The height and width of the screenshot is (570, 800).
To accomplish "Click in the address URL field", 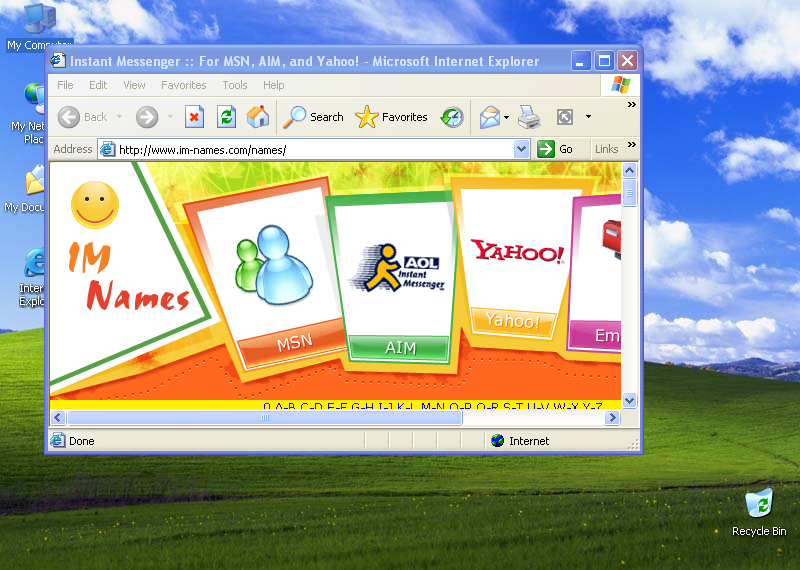I will click(x=315, y=150).
